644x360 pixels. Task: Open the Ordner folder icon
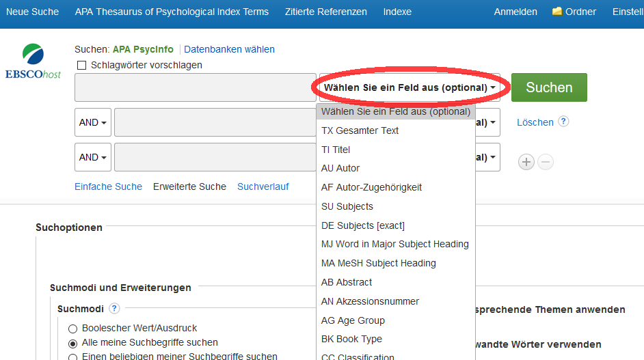pyautogui.click(x=557, y=12)
